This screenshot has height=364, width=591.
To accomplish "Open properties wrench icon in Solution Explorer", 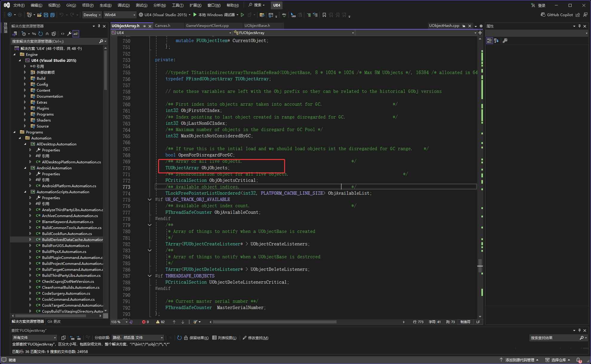I will (x=69, y=34).
